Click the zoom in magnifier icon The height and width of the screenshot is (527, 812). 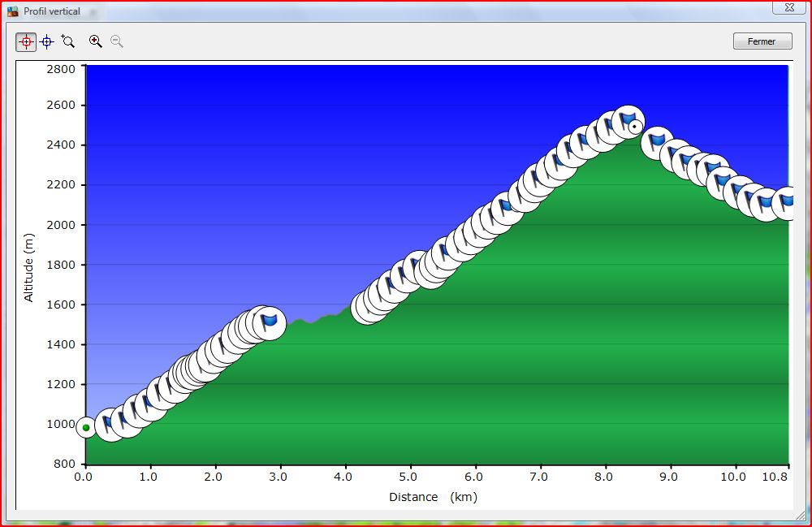point(96,41)
